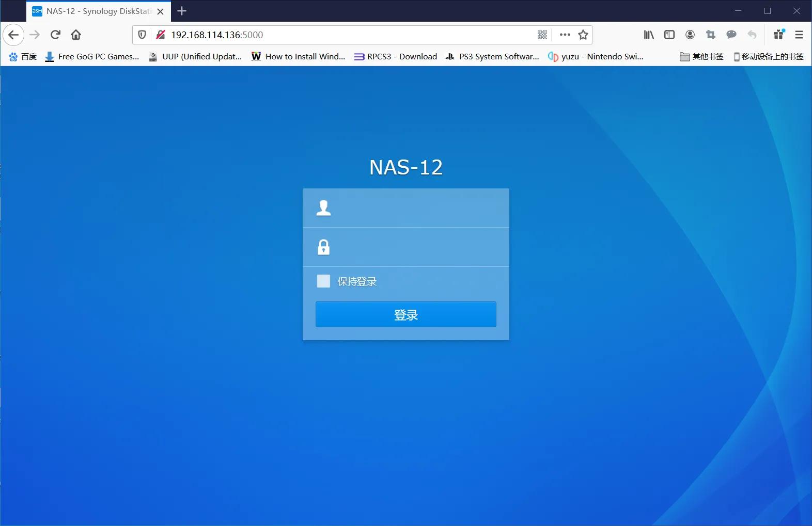812x526 pixels.
Task: Enable the 保持登录 checkbox
Action: coord(323,281)
